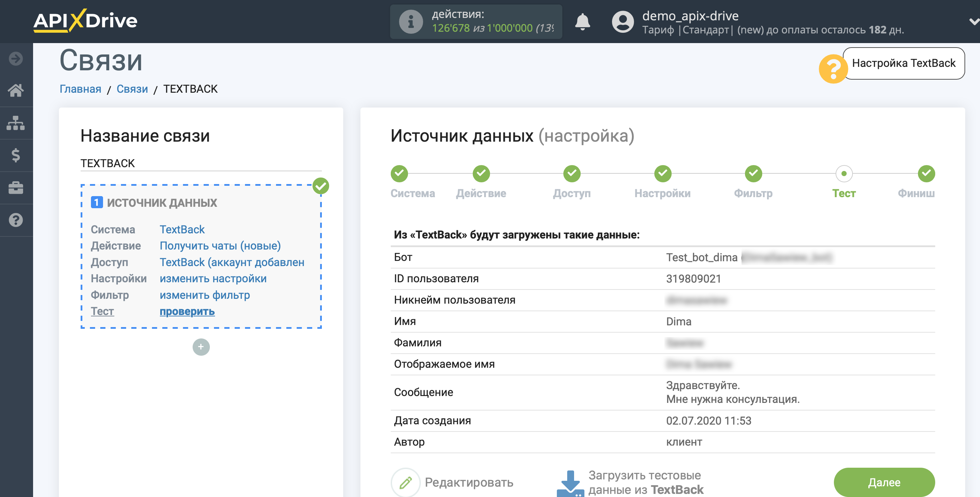Select Test_bot_dima bot value
Viewport: 980px width, 497px height.
(x=702, y=257)
